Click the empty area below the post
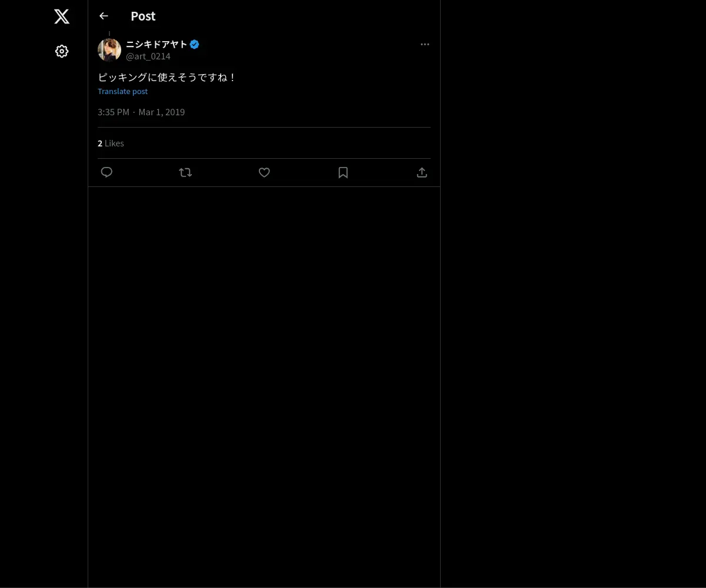706x588 pixels. pyautogui.click(x=264, y=382)
